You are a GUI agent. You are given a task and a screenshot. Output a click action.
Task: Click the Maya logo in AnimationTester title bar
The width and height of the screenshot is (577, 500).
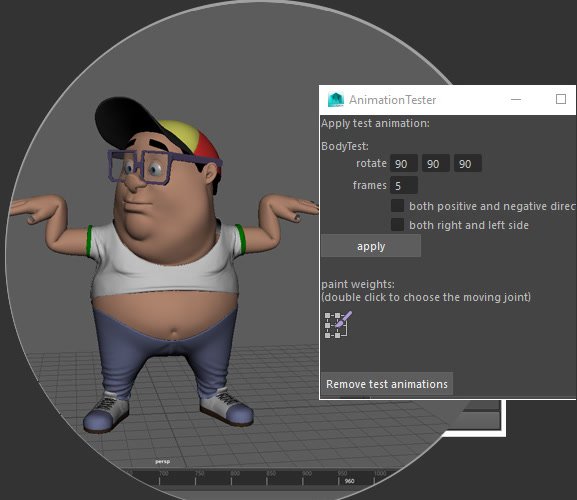click(336, 99)
